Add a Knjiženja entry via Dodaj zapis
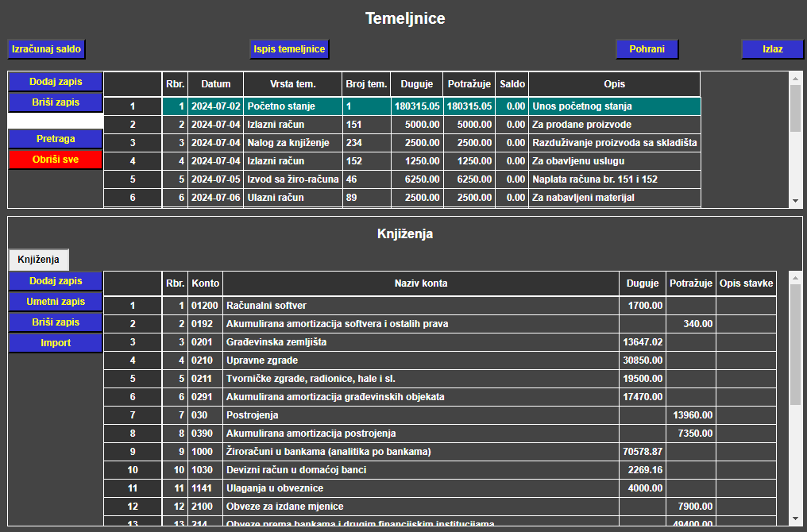 (56, 281)
